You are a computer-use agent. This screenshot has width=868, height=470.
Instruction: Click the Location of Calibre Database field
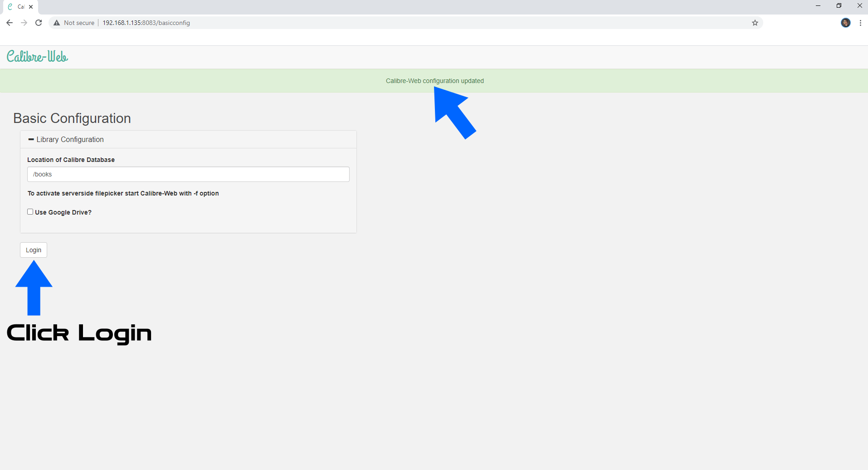pos(188,174)
